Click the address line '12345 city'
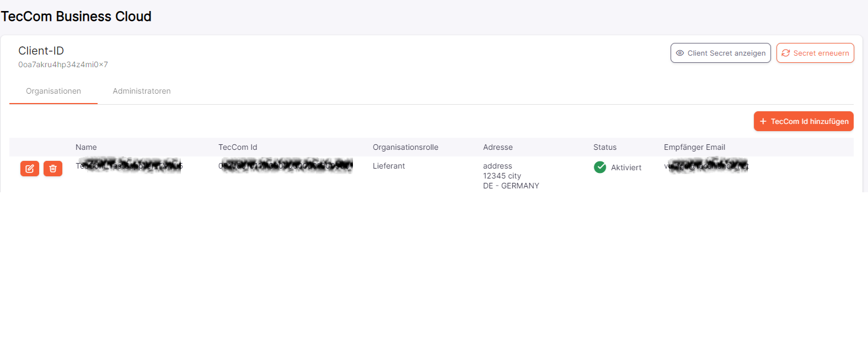The width and height of the screenshot is (868, 357). [502, 176]
